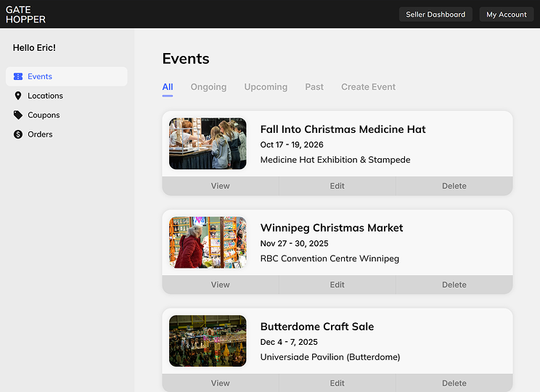The width and height of the screenshot is (540, 392).
Task: Open the Winnipeg Christmas Market thumbnail
Action: click(x=208, y=242)
